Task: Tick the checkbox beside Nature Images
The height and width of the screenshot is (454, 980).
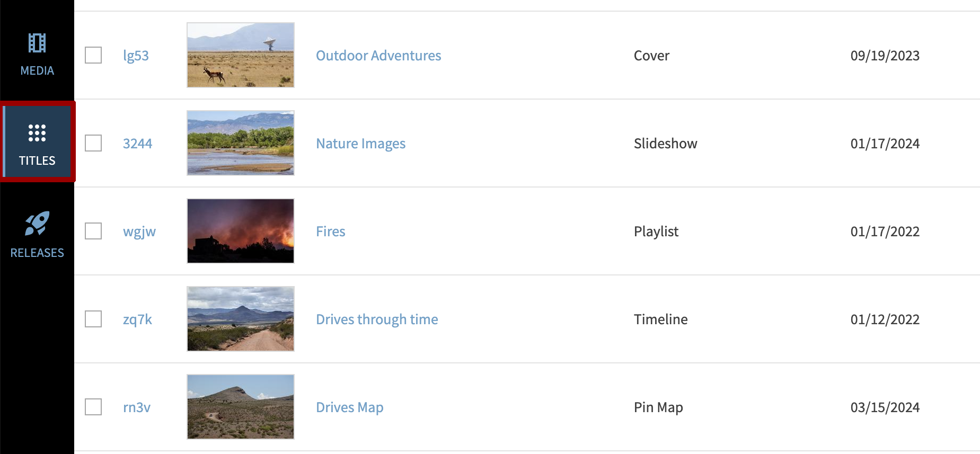Action: pos(93,143)
